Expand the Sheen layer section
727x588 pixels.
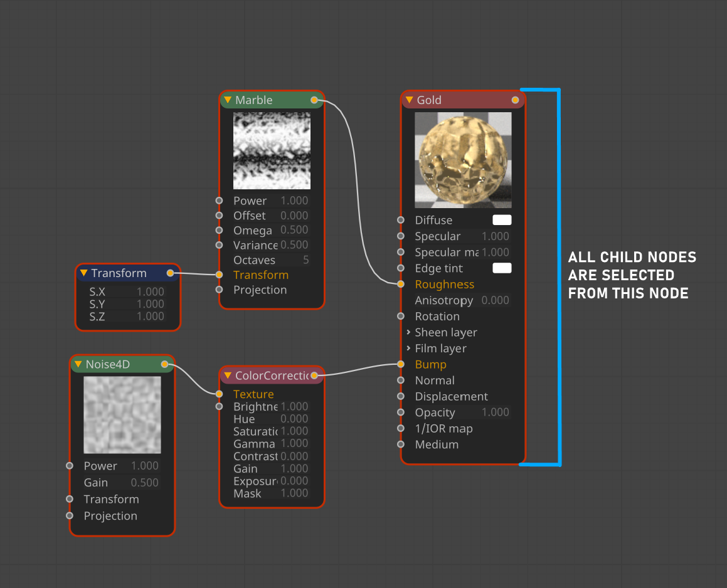[x=409, y=332]
